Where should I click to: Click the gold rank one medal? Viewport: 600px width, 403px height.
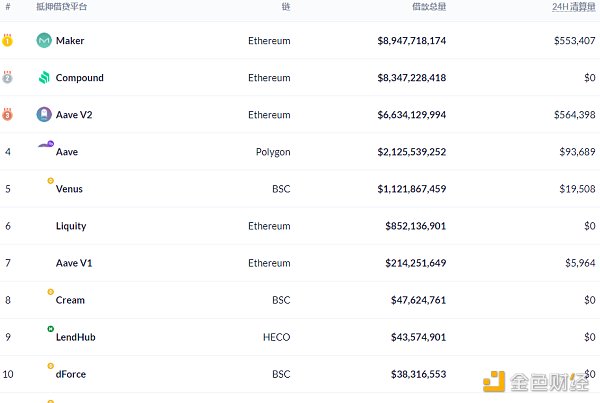8,41
